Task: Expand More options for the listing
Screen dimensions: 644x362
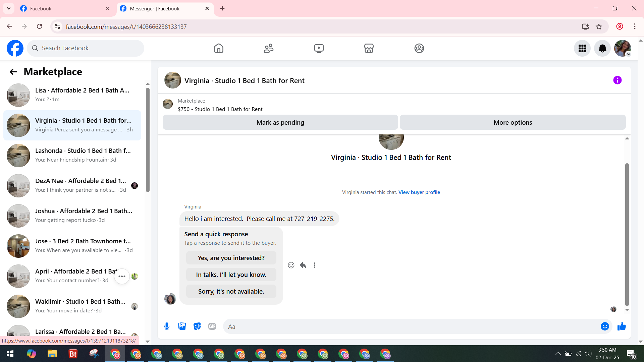Action: [513, 123]
